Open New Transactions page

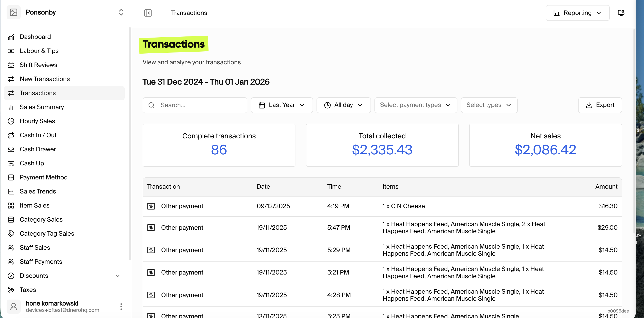tap(64, 79)
